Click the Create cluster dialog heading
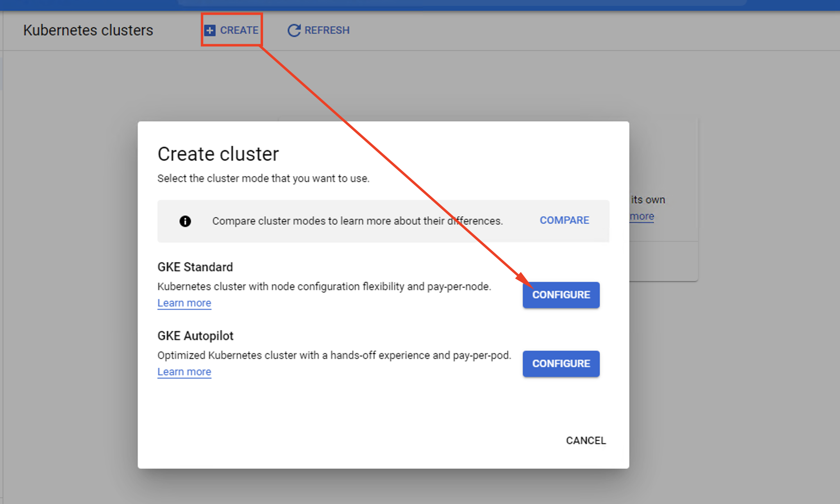The width and height of the screenshot is (840, 504). [x=218, y=154]
